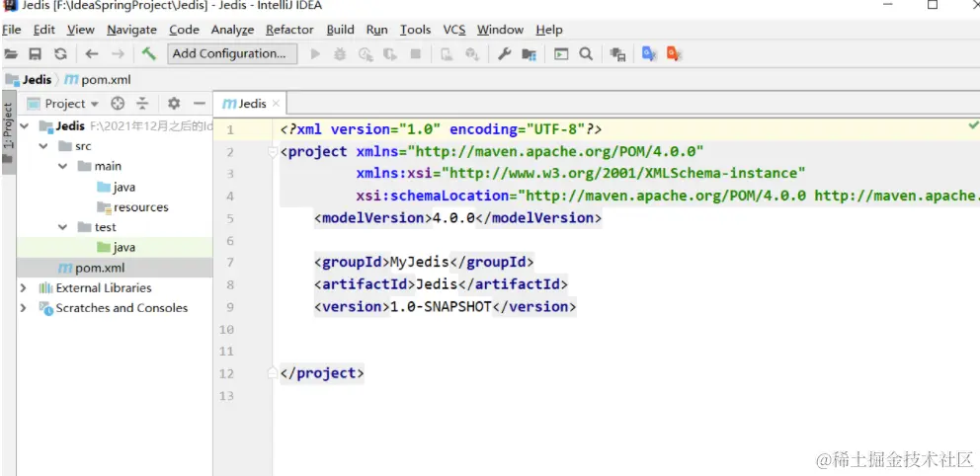Open the Navigate menu
This screenshot has width=980, height=476.
click(x=131, y=30)
